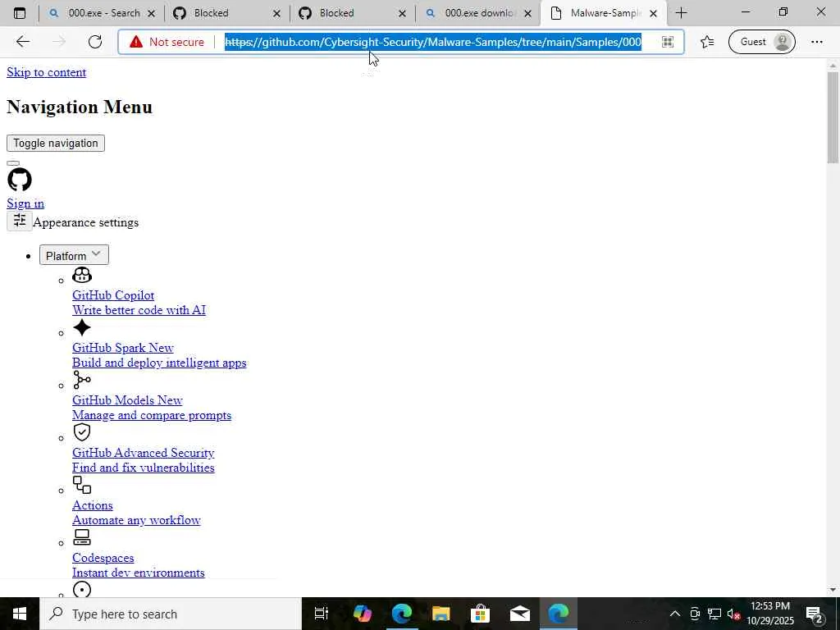This screenshot has width=840, height=630.
Task: Open the tab actions menu icon
Action: click(x=20, y=13)
